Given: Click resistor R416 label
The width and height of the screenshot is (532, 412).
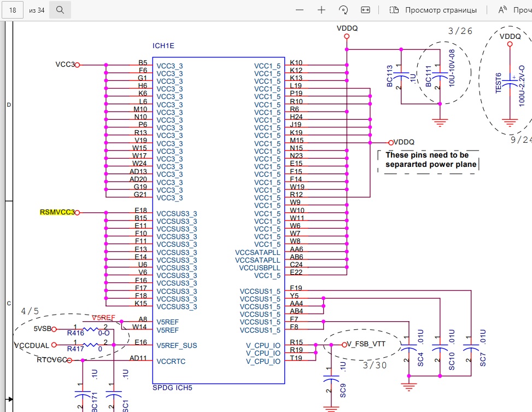Looking at the screenshot, I should 75,333.
